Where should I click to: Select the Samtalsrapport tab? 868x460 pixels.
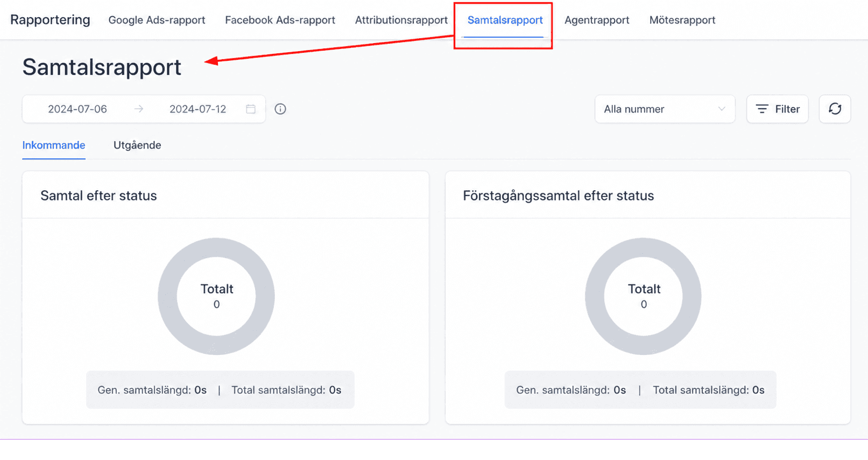505,20
